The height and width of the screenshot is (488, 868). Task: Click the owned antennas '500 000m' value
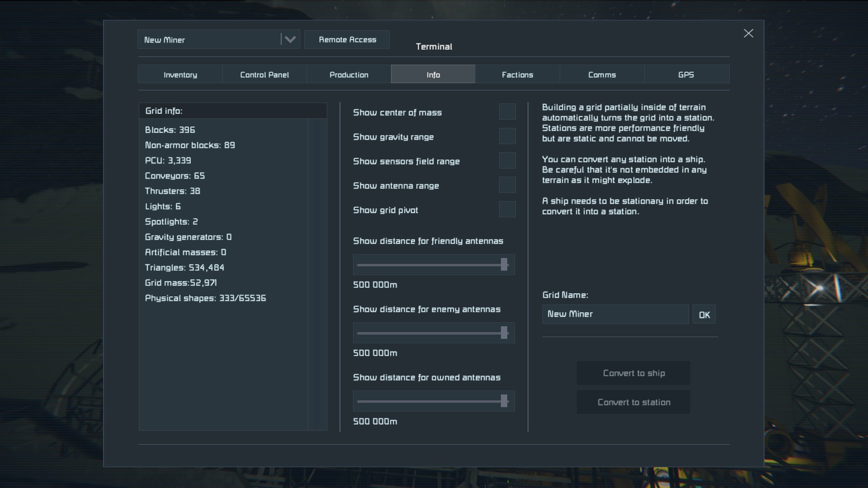(x=375, y=421)
